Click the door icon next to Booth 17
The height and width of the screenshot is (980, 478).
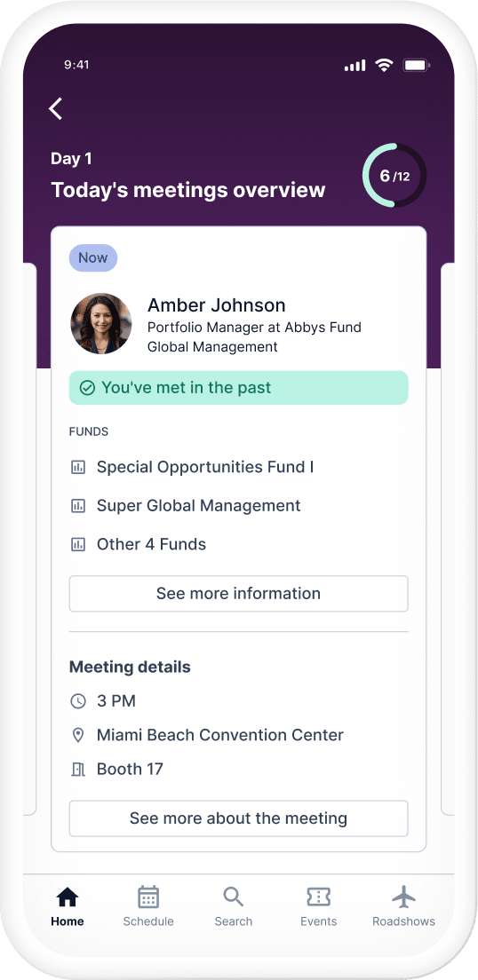(77, 769)
